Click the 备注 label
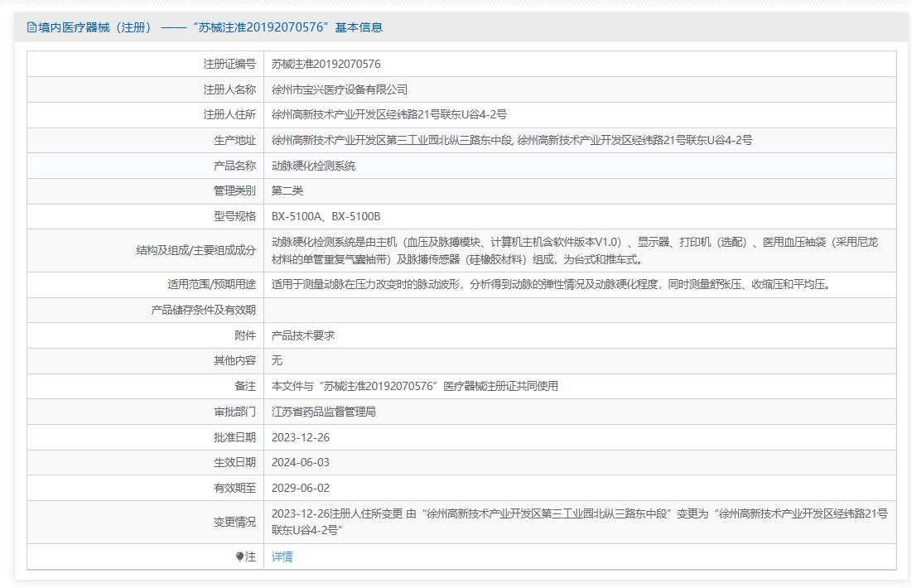The width and height of the screenshot is (912, 588). click(x=245, y=386)
